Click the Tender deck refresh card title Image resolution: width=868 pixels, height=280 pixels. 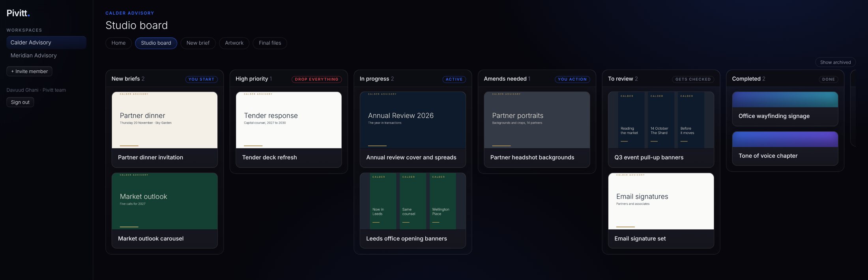click(x=269, y=157)
